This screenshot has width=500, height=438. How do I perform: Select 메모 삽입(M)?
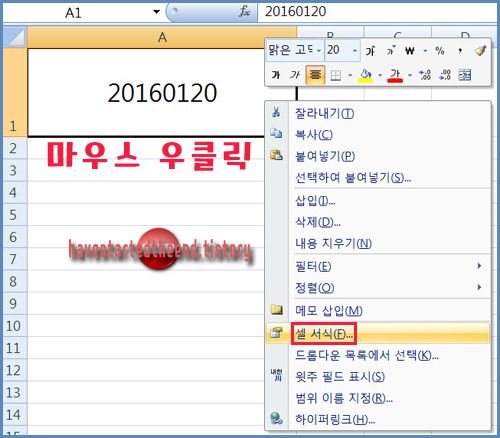click(378, 310)
